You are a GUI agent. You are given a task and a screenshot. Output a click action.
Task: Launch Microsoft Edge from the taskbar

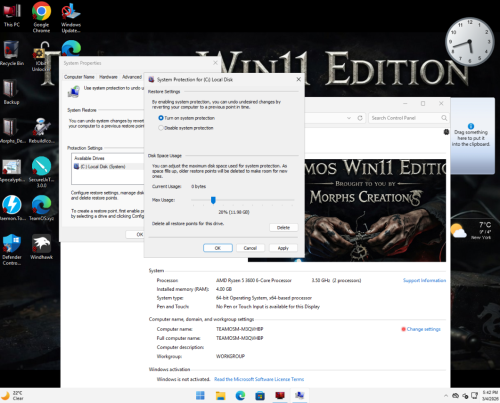coord(240,395)
